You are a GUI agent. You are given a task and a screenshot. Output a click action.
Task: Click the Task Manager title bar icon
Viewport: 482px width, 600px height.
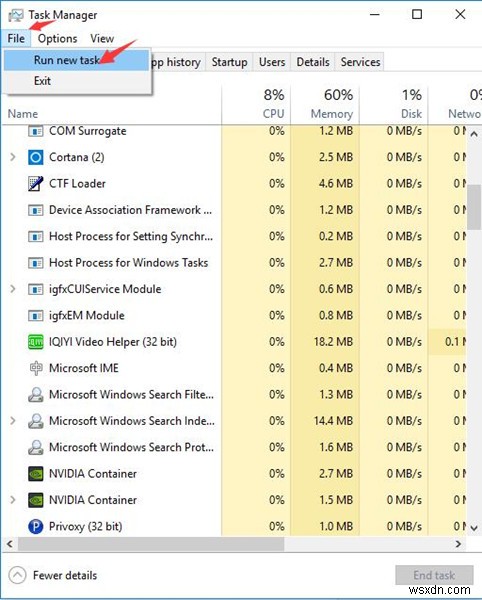tap(16, 15)
